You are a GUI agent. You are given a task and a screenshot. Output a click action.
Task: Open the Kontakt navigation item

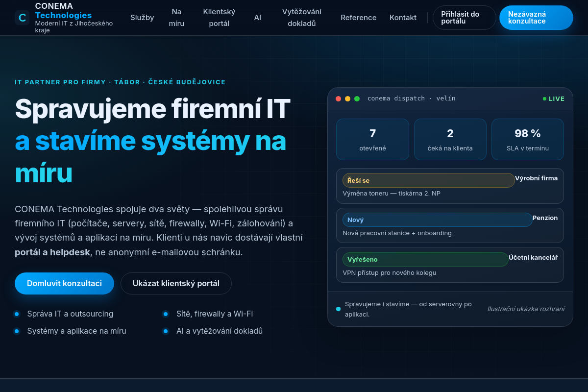[403, 18]
